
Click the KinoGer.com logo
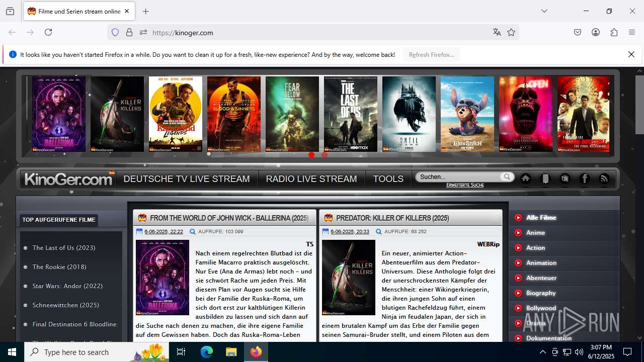[68, 179]
